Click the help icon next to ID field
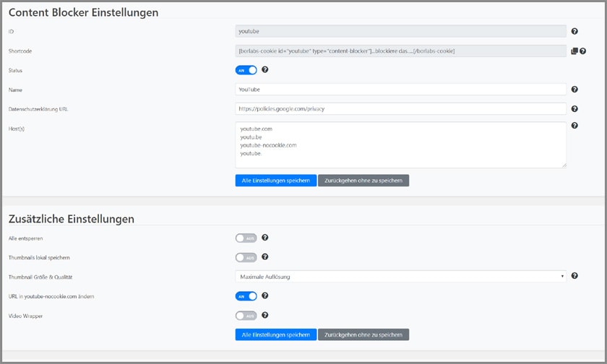This screenshot has height=364, width=607. click(x=574, y=32)
